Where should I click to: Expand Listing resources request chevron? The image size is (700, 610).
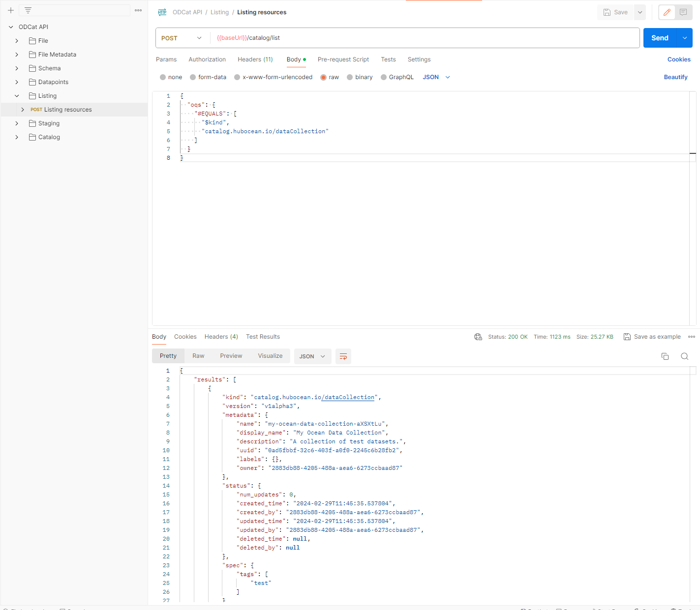click(23, 110)
